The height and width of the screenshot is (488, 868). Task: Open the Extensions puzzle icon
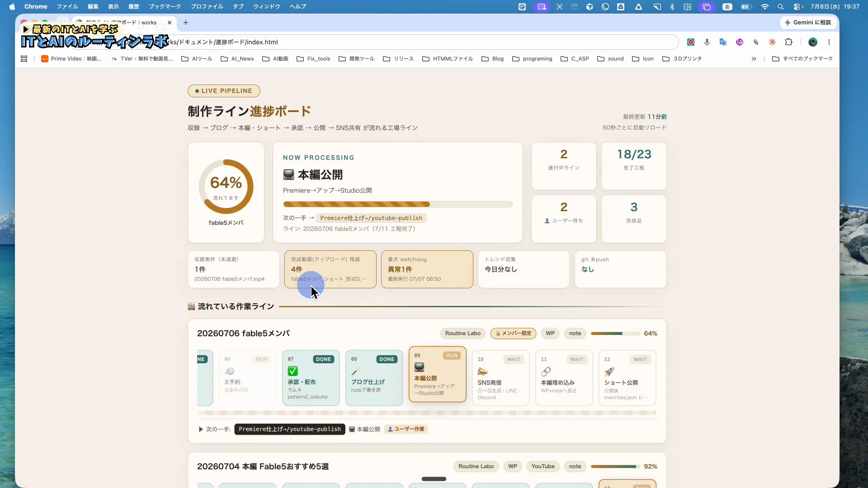click(x=789, y=42)
